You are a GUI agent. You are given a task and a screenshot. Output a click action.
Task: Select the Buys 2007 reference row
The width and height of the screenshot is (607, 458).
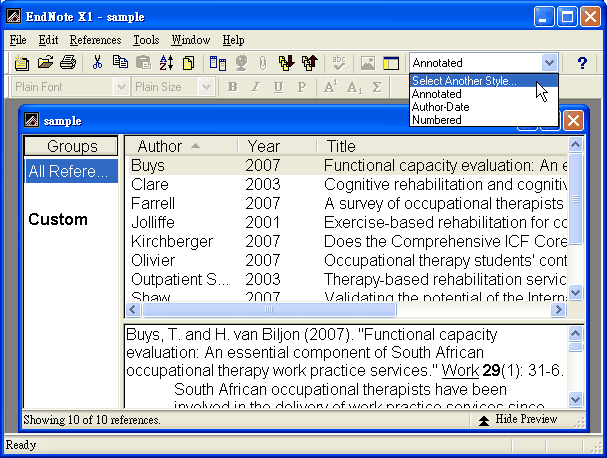pyautogui.click(x=348, y=165)
